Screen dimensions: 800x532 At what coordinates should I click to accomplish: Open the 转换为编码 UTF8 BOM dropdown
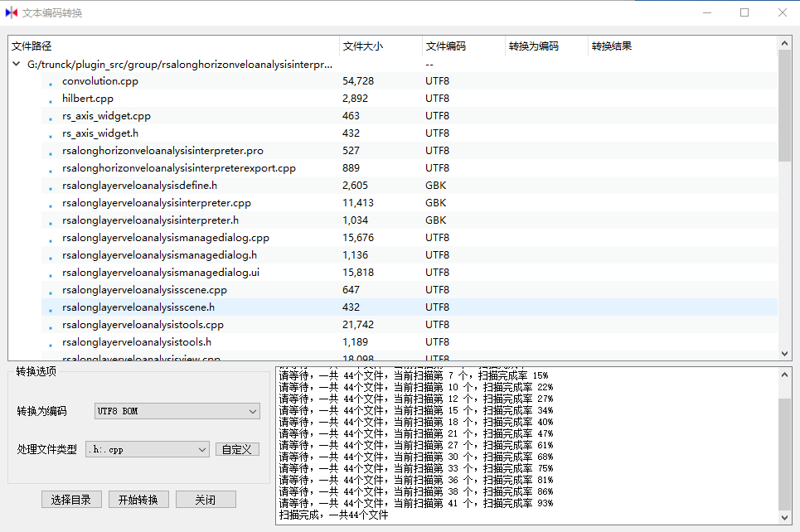pos(177,411)
